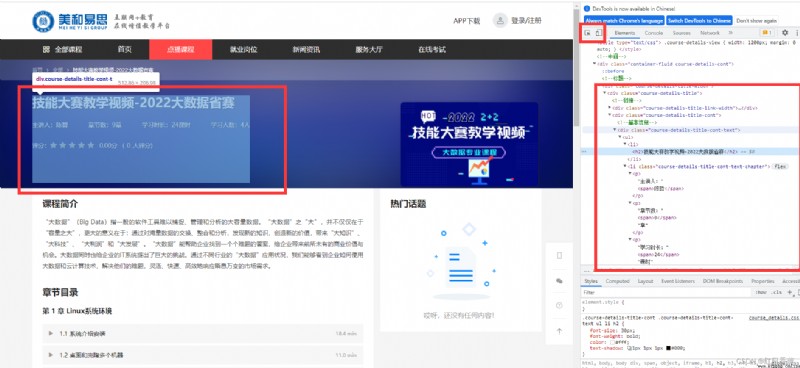Switch to the Elements tab
This screenshot has height=368, width=800.
click(624, 33)
